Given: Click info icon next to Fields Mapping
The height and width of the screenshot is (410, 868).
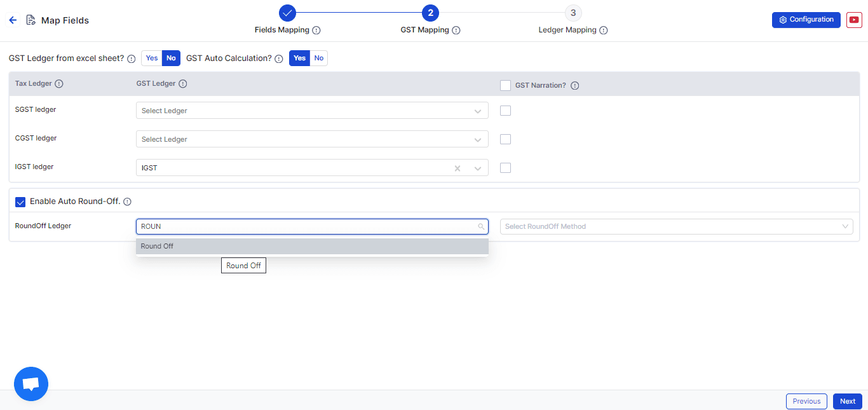Looking at the screenshot, I should (316, 31).
